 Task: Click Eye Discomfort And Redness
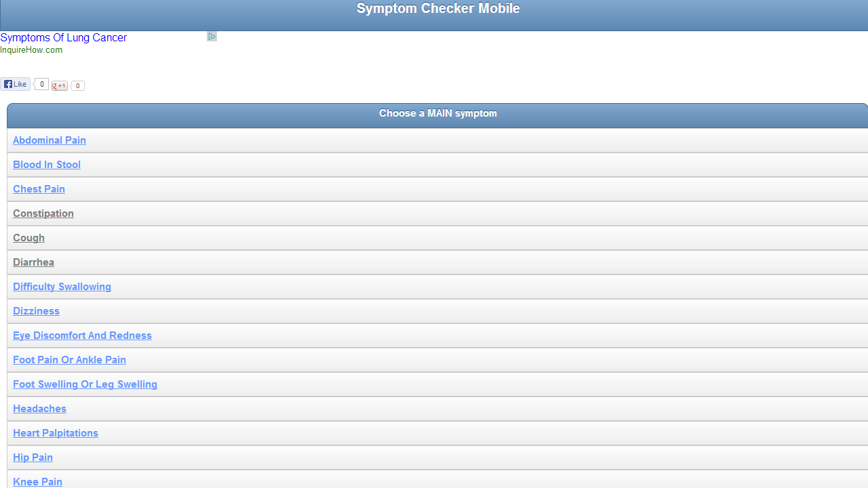[x=83, y=335]
